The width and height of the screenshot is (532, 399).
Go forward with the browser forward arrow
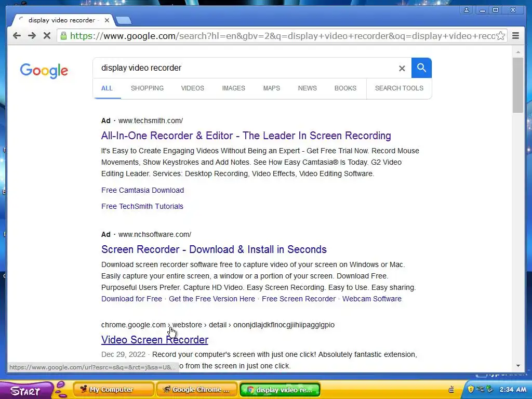click(32, 36)
